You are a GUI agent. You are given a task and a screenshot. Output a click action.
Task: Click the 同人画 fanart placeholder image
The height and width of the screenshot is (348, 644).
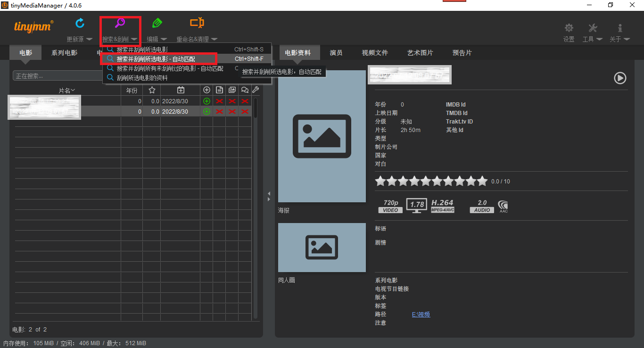(322, 248)
